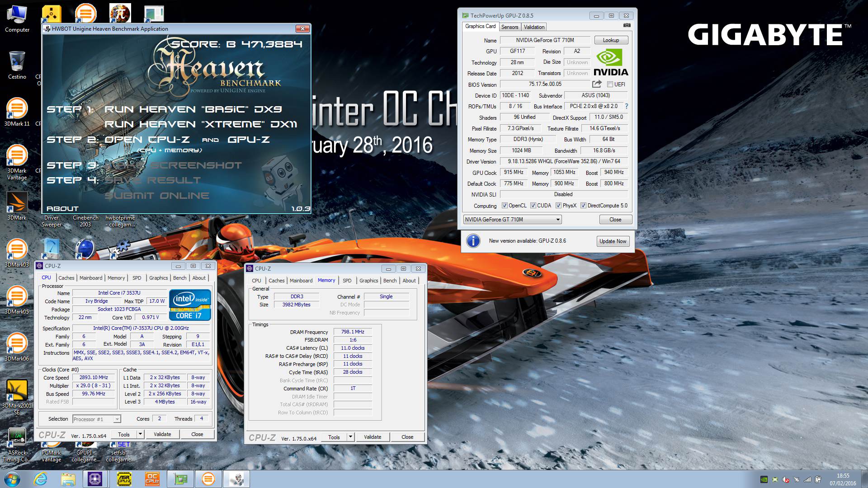Click NVIDIA tray icon in system tray
This screenshot has width=868, height=488.
click(x=764, y=479)
